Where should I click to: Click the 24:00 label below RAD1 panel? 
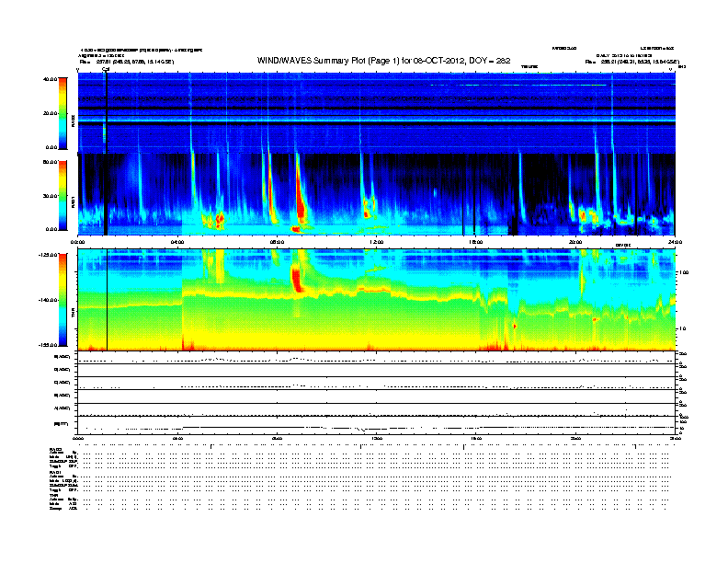(x=675, y=241)
